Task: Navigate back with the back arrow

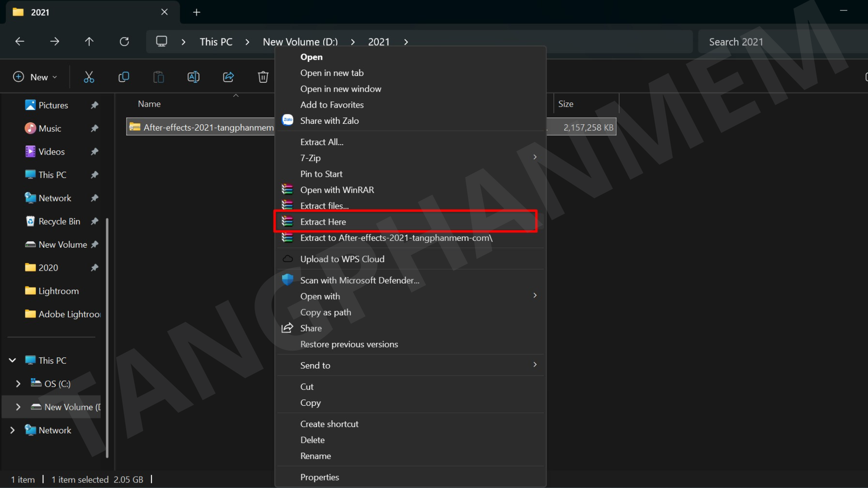Action: [19, 42]
